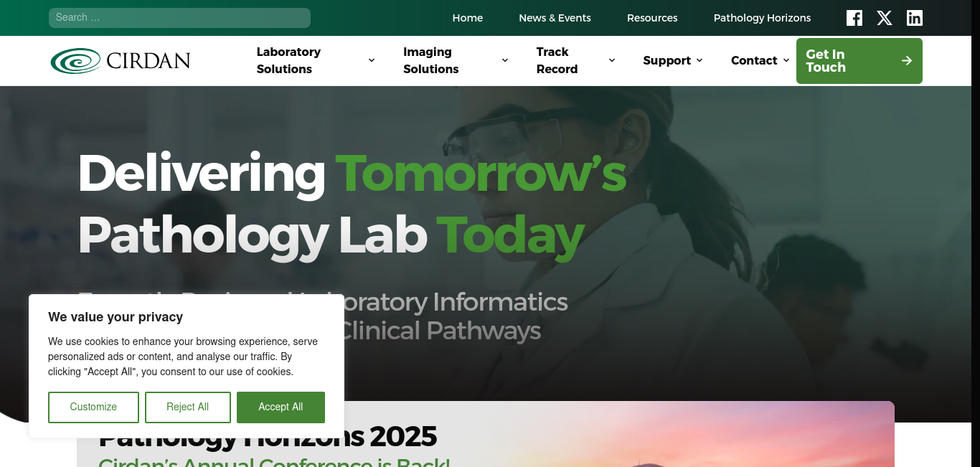Customize cookie preferences
Image resolution: width=980 pixels, height=467 pixels.
coord(93,407)
